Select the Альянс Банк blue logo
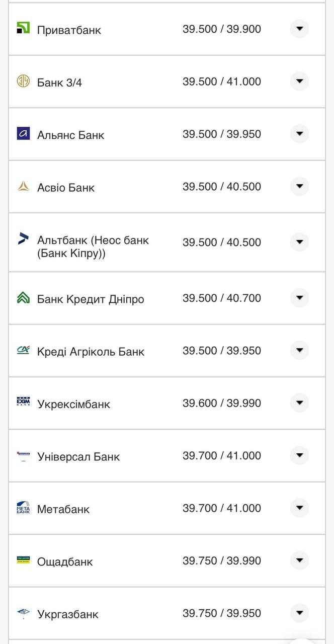Screen dimensions: 334x644 pos(24,134)
